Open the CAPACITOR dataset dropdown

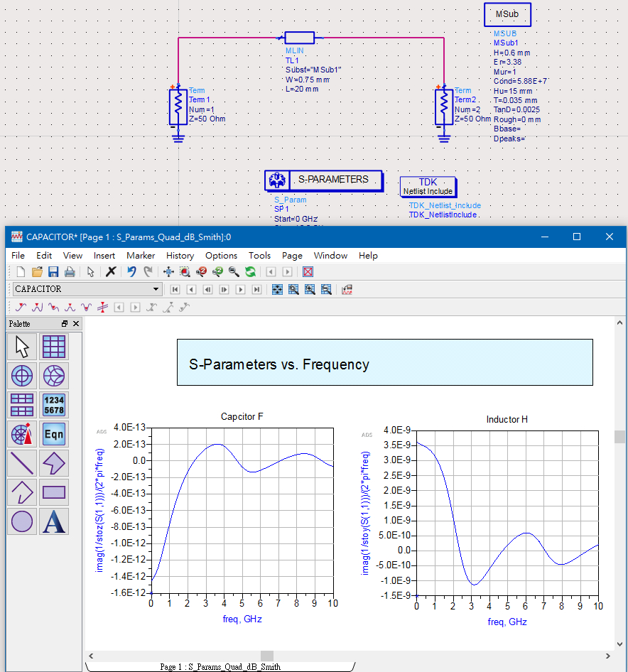(156, 289)
